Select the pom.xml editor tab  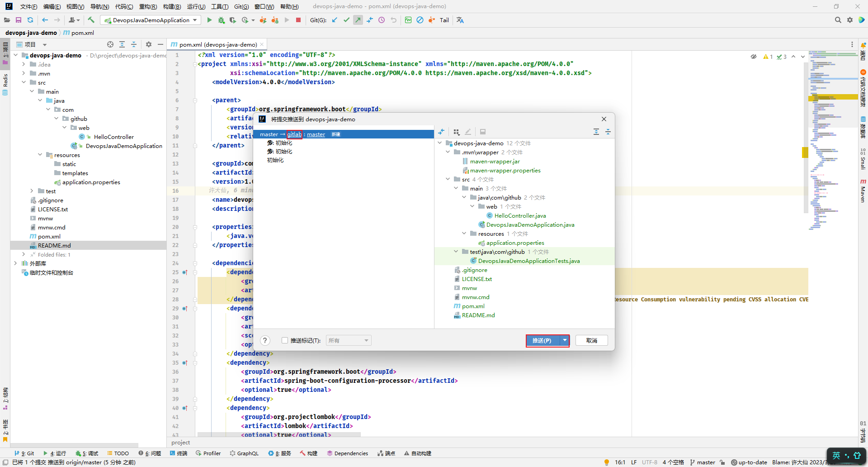click(x=217, y=44)
